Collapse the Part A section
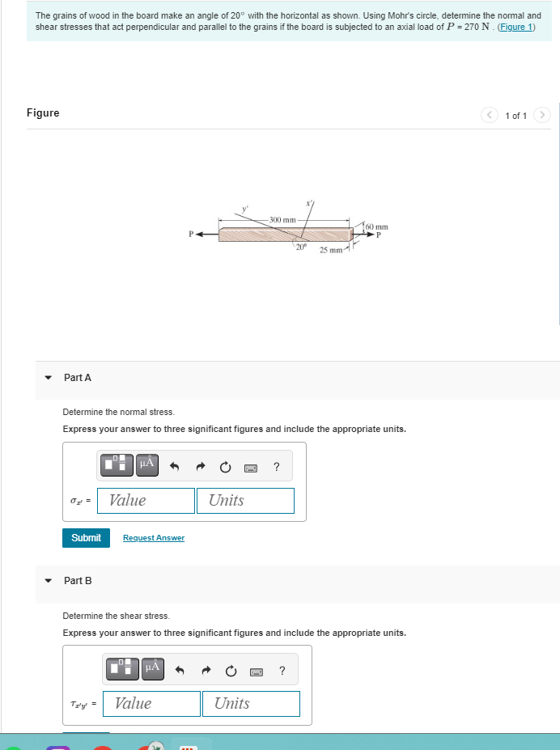The image size is (560, 750). pos(47,377)
